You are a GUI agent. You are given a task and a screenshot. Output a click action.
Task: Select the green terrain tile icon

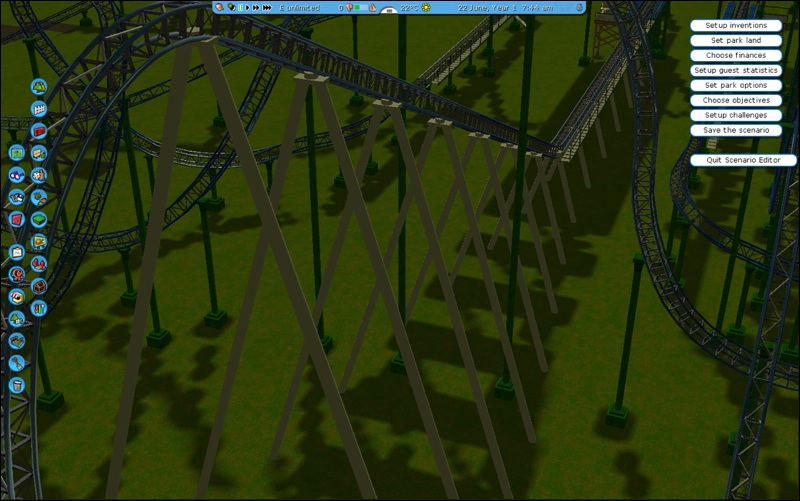click(x=39, y=219)
